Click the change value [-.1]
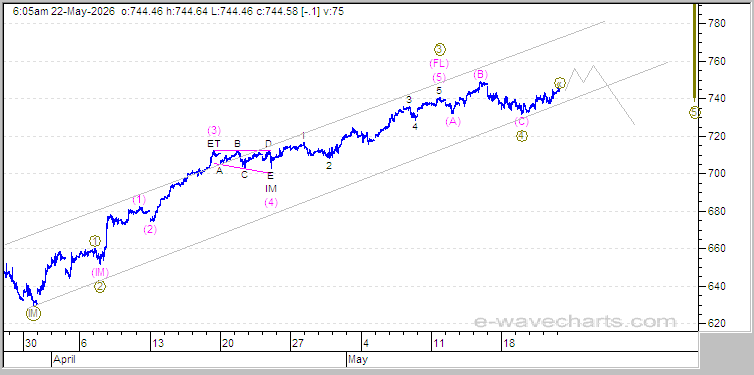This screenshot has height=375, width=754. 310,12
